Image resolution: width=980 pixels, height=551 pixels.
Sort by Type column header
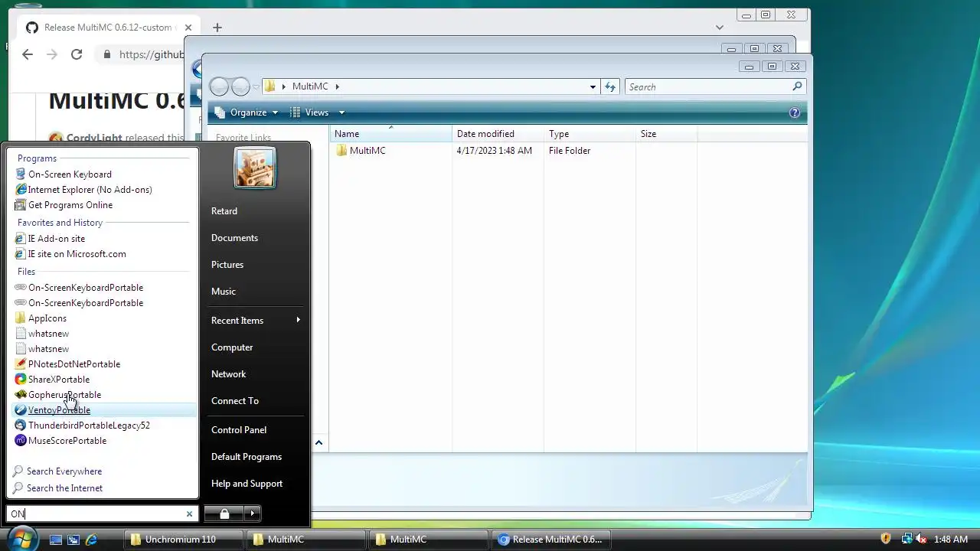[x=590, y=134]
